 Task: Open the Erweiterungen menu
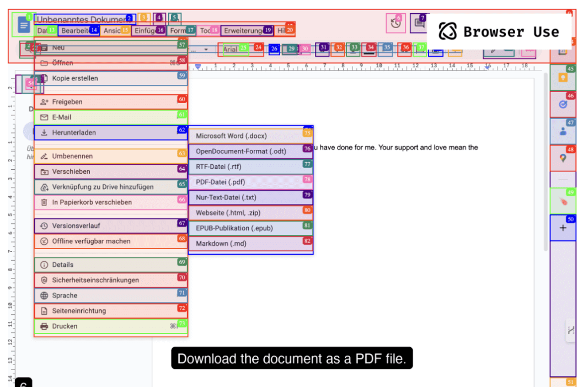tap(247, 31)
